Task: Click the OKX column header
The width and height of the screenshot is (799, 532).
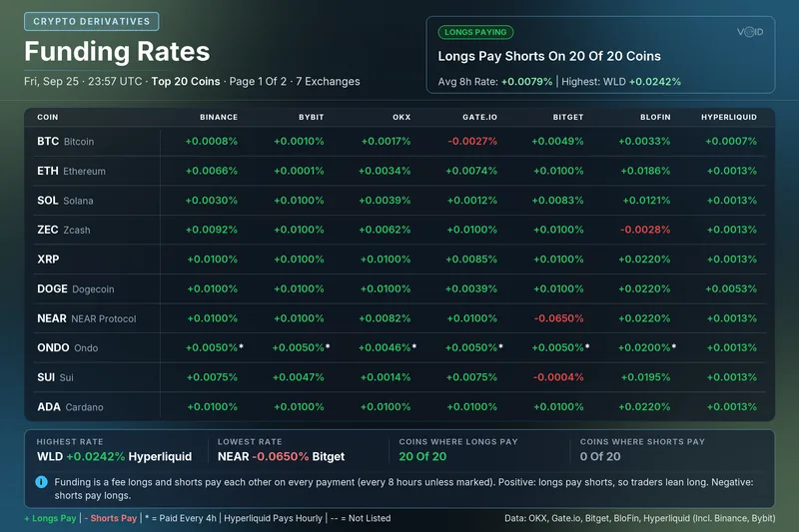Action: (x=401, y=117)
